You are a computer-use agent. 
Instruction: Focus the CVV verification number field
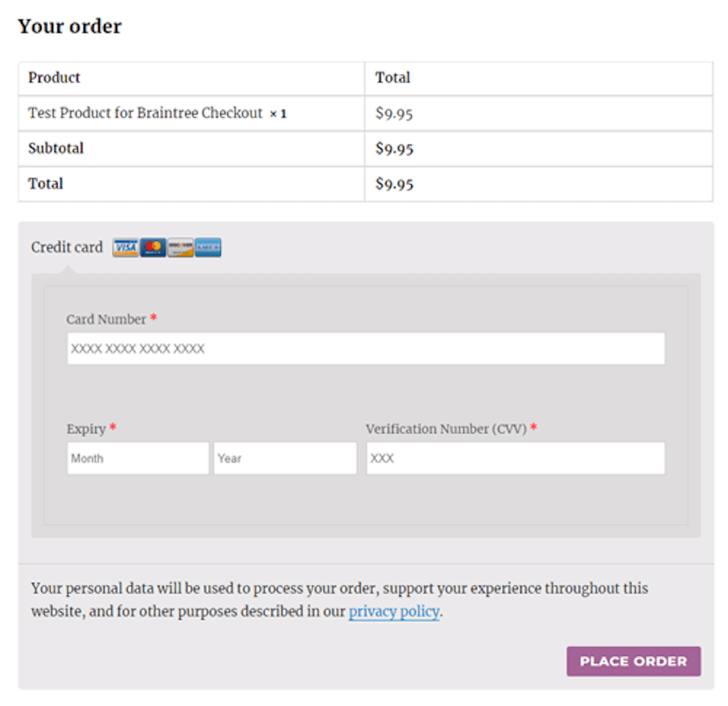[515, 458]
